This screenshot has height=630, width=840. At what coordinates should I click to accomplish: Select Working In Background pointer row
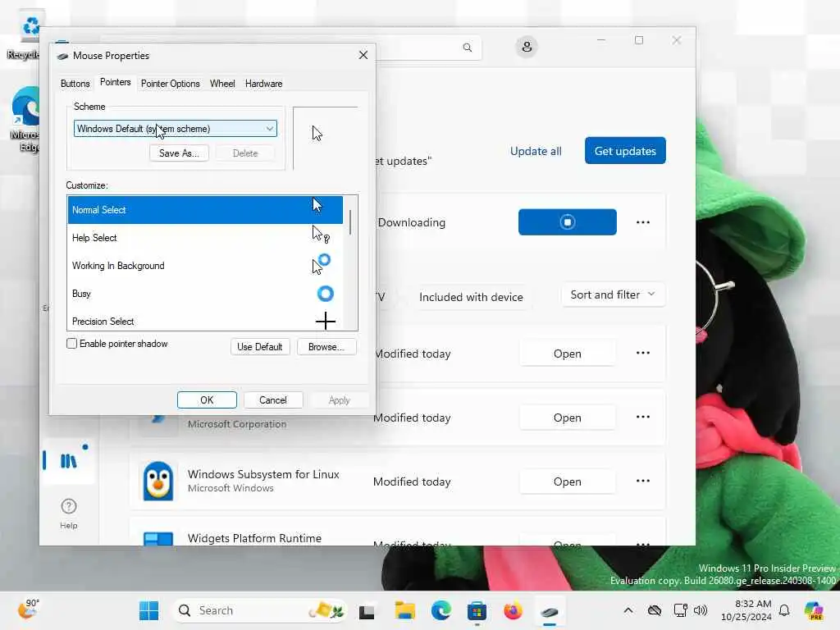[205, 266]
